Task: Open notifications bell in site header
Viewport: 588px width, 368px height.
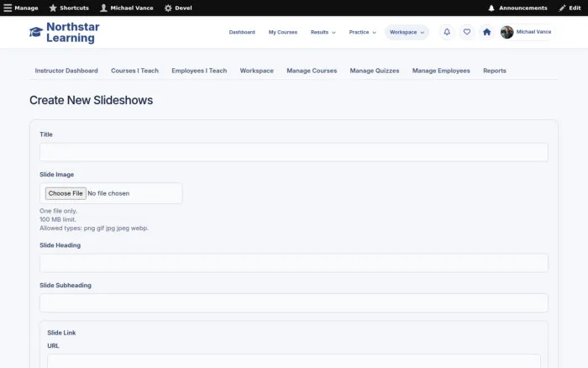Action: point(447,32)
